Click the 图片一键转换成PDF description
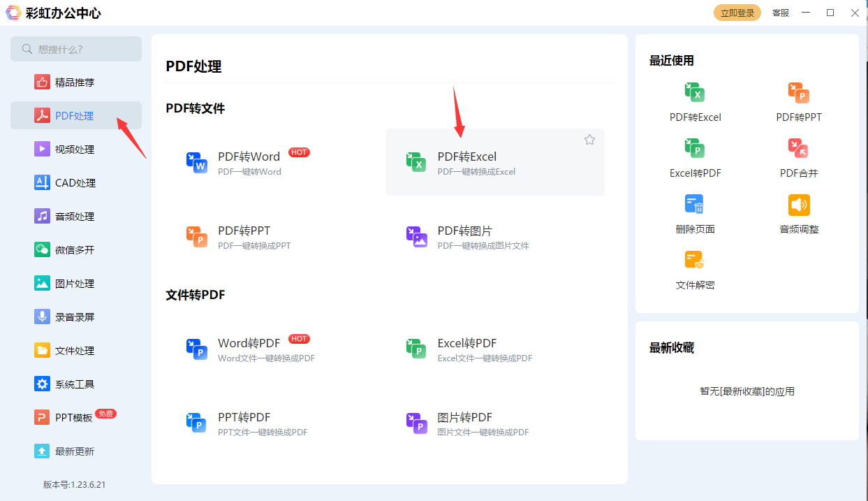The width and height of the screenshot is (868, 501). click(x=483, y=433)
